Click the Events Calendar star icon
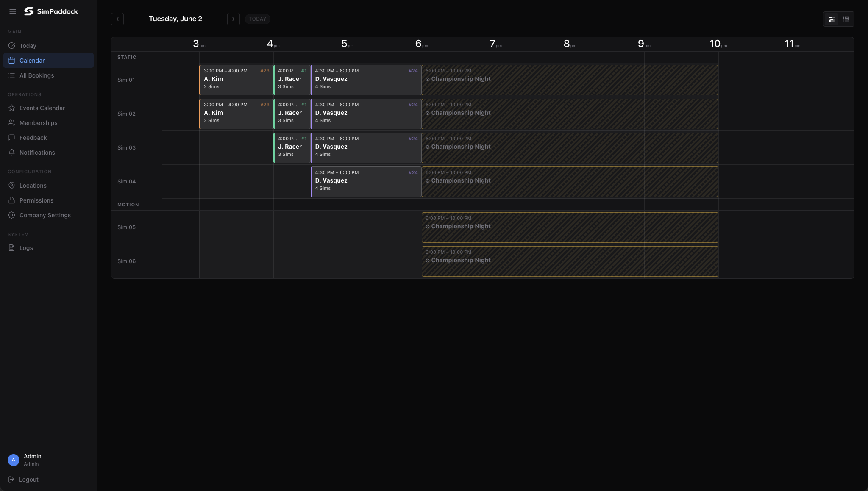 12,108
